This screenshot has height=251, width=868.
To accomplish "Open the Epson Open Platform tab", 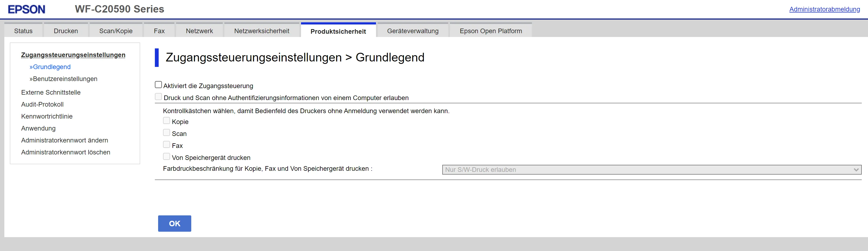I will pos(491,31).
